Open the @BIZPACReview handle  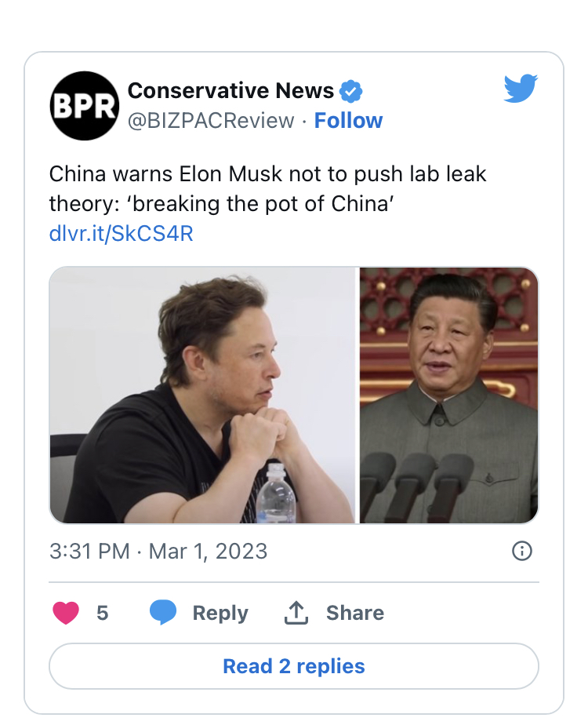[211, 121]
